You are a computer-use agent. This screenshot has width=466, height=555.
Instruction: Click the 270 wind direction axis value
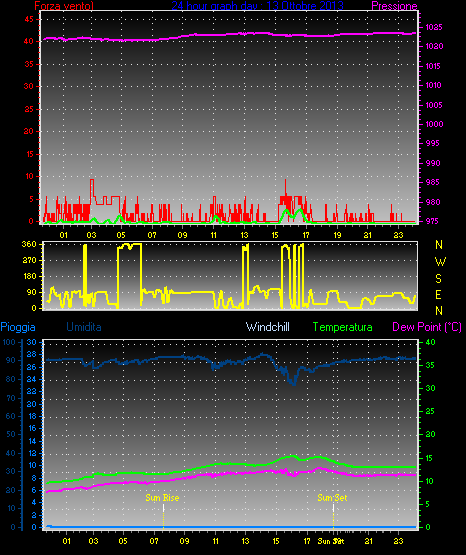(x=29, y=260)
